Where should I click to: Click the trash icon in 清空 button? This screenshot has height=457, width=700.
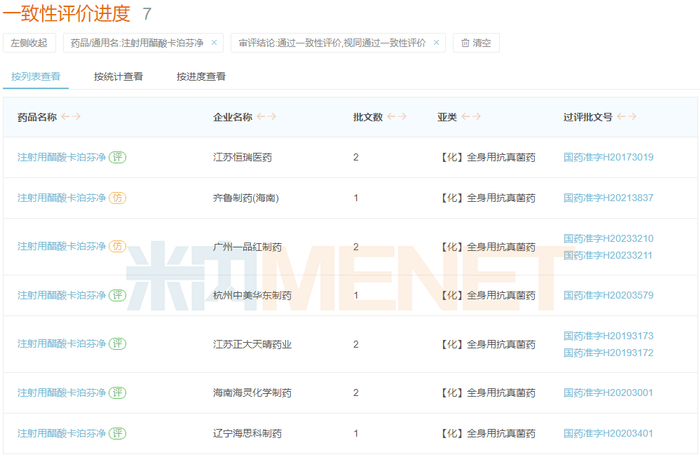(x=465, y=43)
